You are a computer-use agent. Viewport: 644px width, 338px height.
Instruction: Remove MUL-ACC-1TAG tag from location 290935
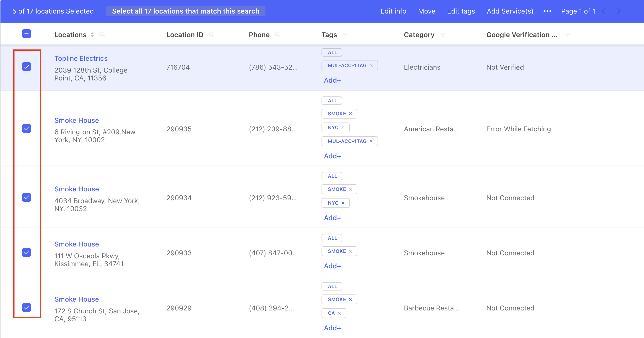(371, 141)
